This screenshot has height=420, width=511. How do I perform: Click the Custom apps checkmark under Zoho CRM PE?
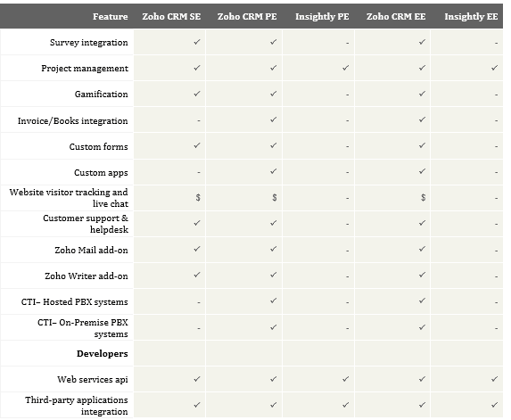(x=274, y=171)
